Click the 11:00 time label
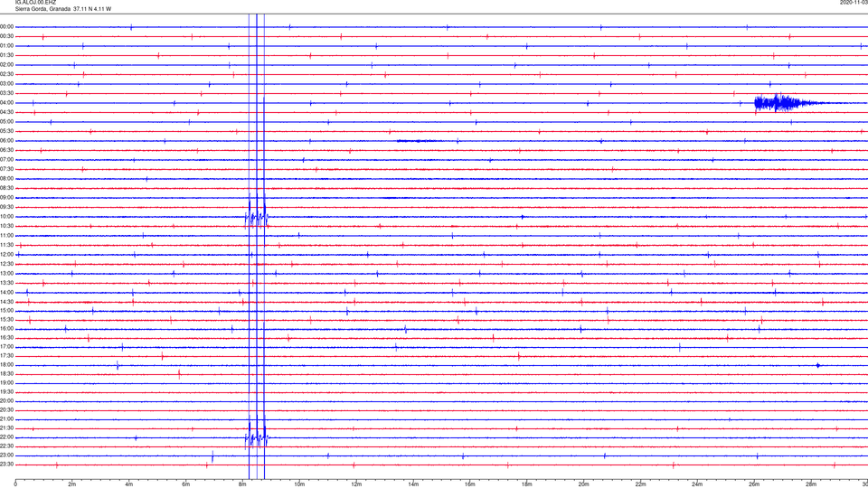Image resolution: width=868 pixels, height=488 pixels. click(6, 235)
